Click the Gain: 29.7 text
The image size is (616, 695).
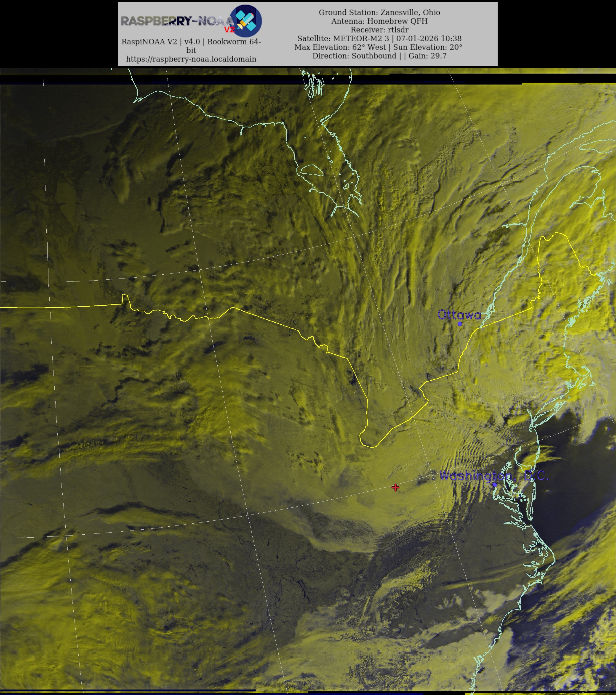coord(427,56)
